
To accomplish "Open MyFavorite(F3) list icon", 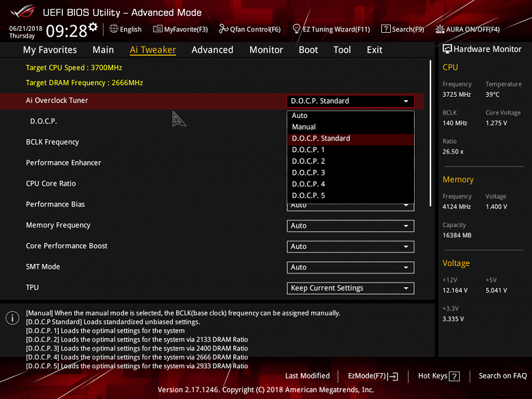I will [158, 29].
